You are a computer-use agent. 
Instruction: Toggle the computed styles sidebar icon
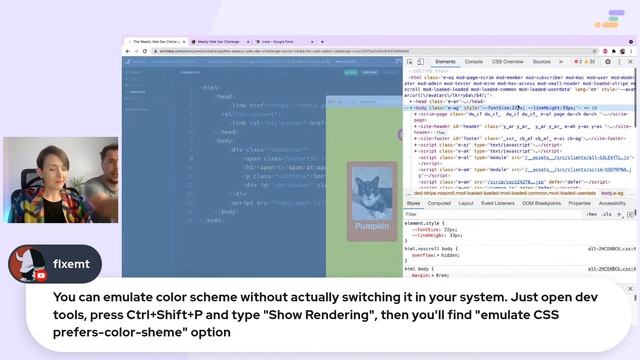(630, 214)
